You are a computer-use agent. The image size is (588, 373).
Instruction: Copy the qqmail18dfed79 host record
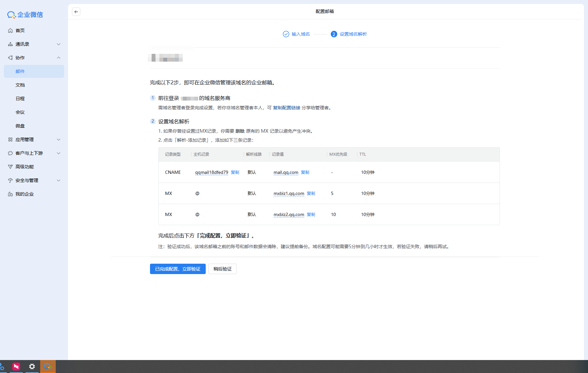click(235, 172)
